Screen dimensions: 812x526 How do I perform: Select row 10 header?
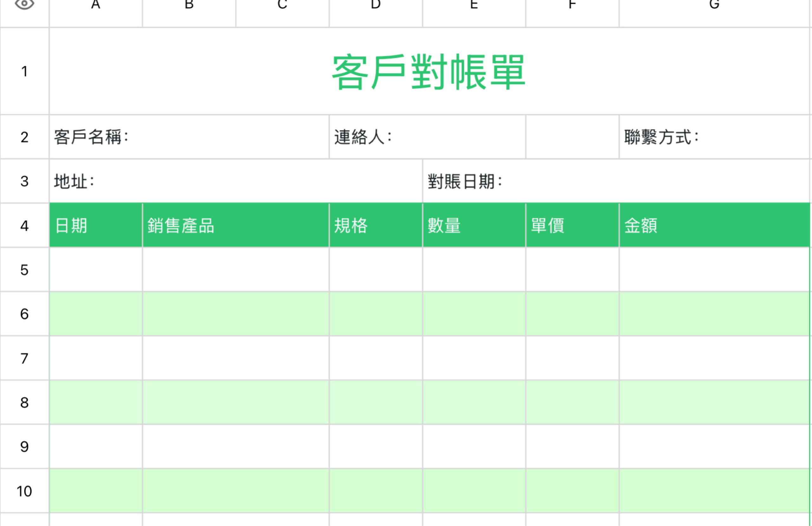tap(24, 491)
